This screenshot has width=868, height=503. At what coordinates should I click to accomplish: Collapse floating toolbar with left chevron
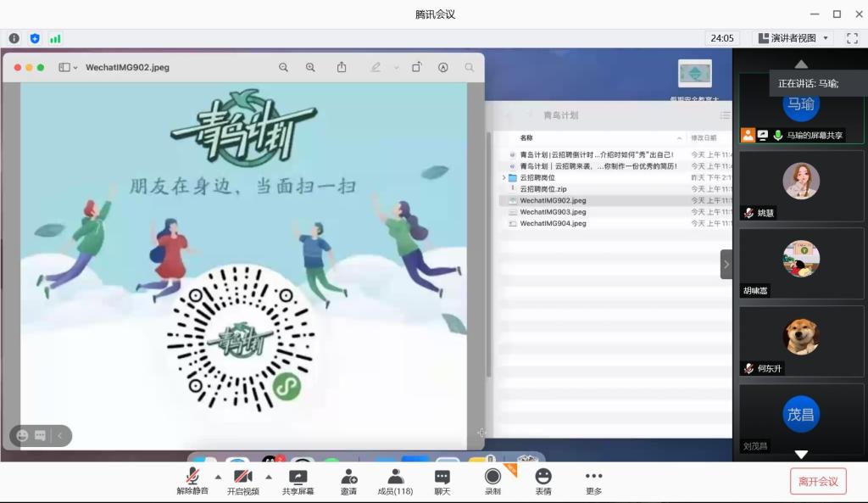[60, 436]
